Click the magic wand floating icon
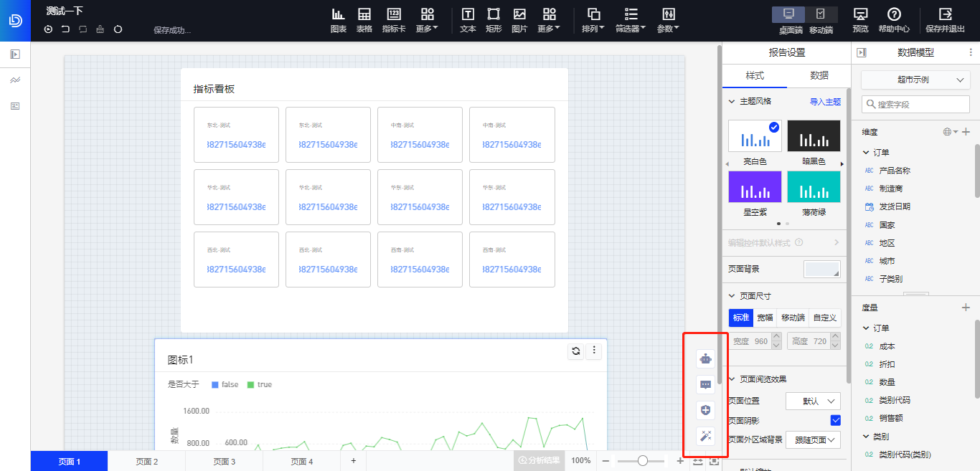This screenshot has width=980, height=471. [706, 435]
